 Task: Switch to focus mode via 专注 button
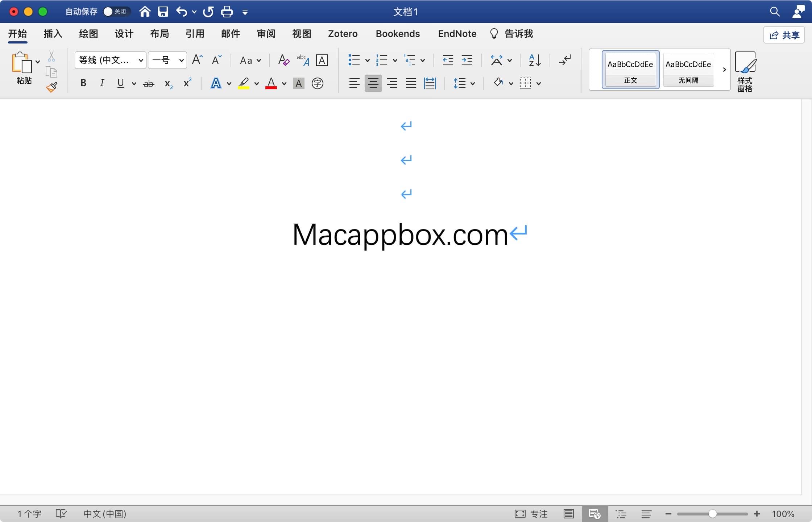point(531,514)
